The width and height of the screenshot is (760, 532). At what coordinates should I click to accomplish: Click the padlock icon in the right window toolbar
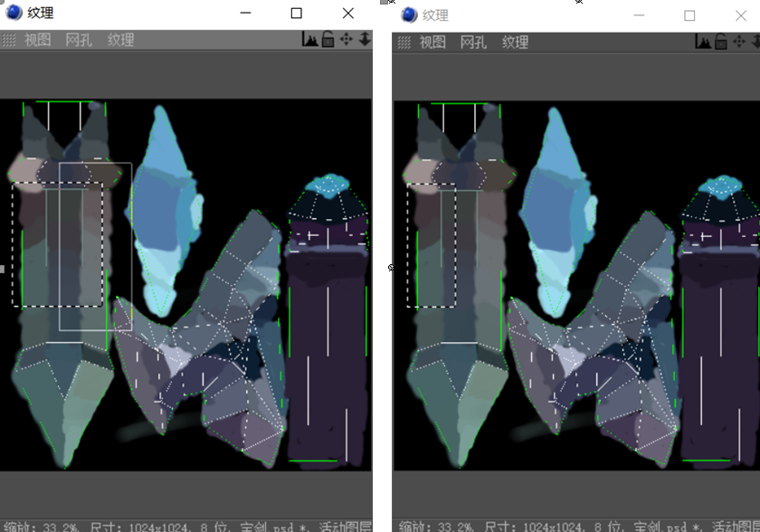720,41
